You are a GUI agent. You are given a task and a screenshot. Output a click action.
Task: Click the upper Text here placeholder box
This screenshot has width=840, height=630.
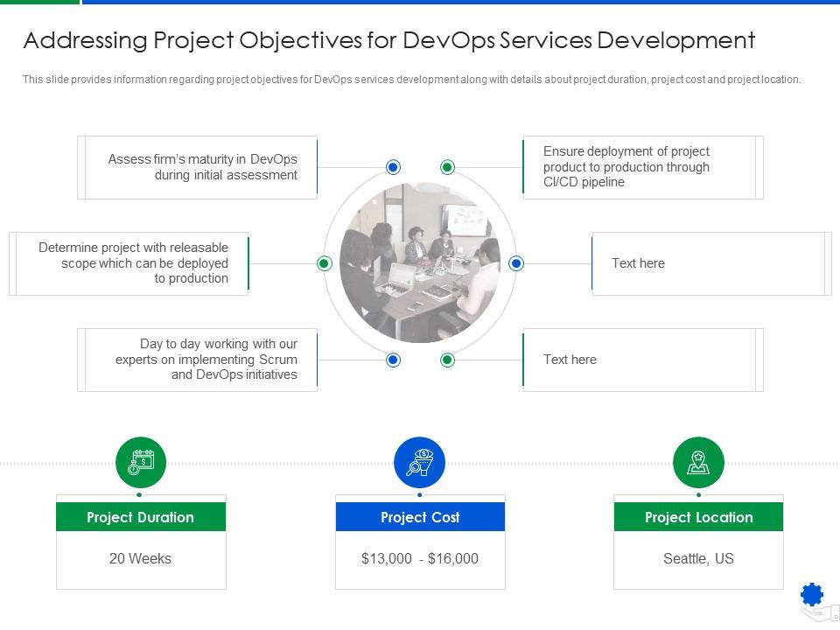[710, 262]
